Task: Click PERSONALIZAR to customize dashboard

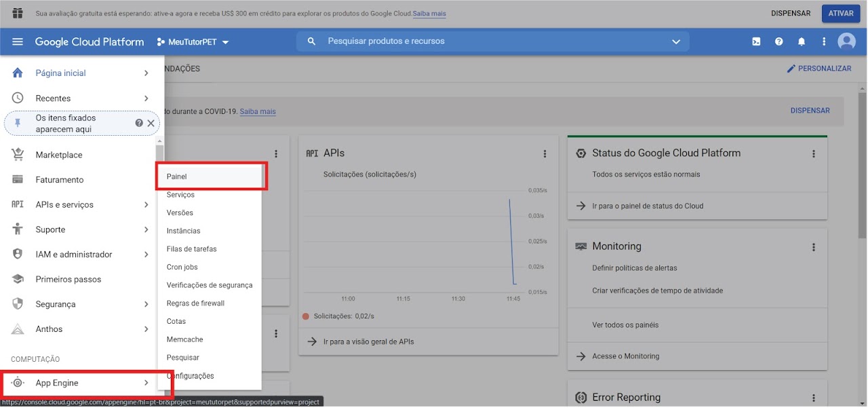Action: [x=818, y=69]
